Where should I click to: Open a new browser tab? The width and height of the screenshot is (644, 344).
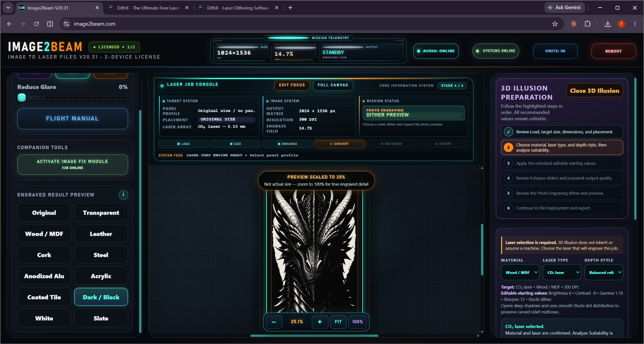pyautogui.click(x=290, y=8)
